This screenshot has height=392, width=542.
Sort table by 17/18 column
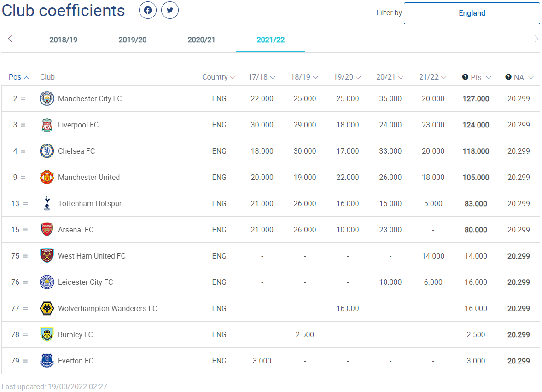point(262,77)
